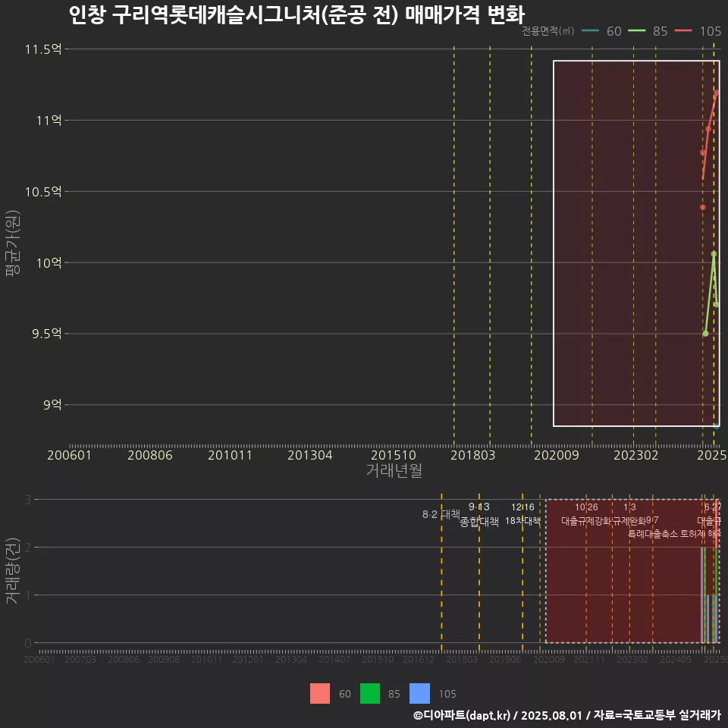Click 201011 on the price chart axis
The image size is (728, 728).
pos(230,455)
